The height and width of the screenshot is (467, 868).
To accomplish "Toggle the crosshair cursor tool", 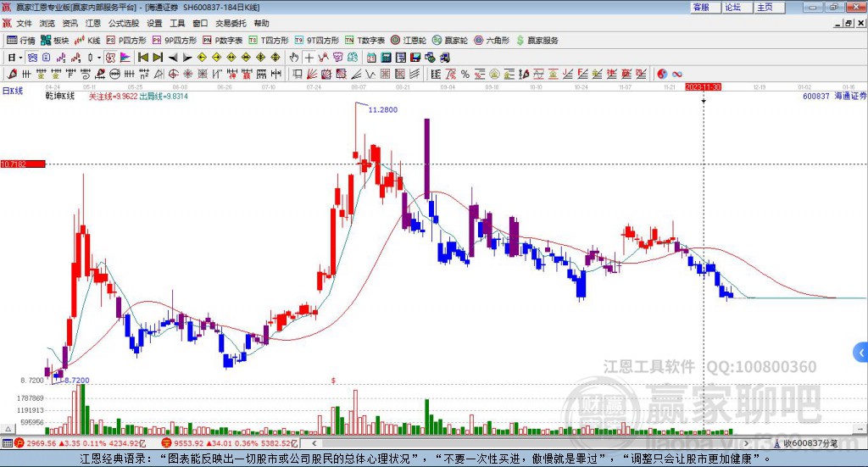I will (309, 58).
